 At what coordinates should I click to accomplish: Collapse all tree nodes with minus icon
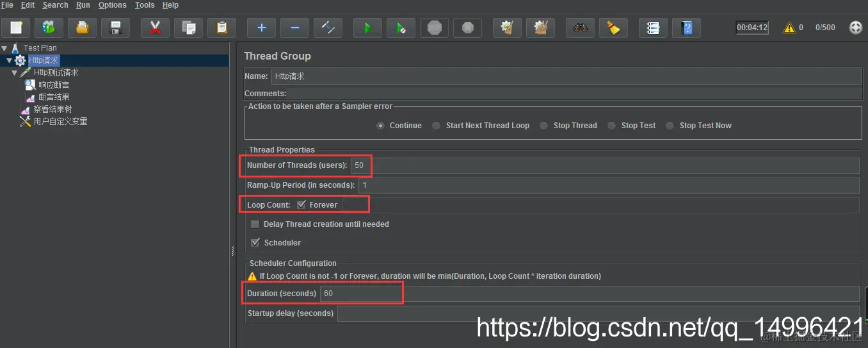point(294,28)
